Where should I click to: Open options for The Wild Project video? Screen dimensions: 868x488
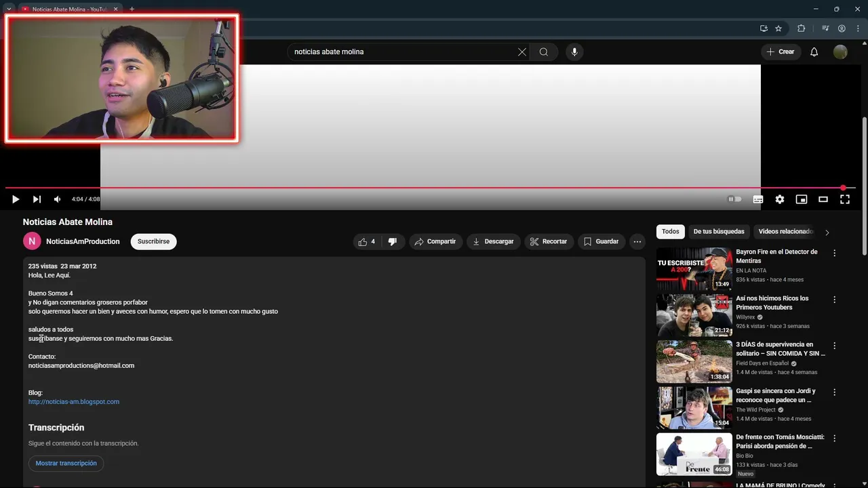click(x=835, y=392)
